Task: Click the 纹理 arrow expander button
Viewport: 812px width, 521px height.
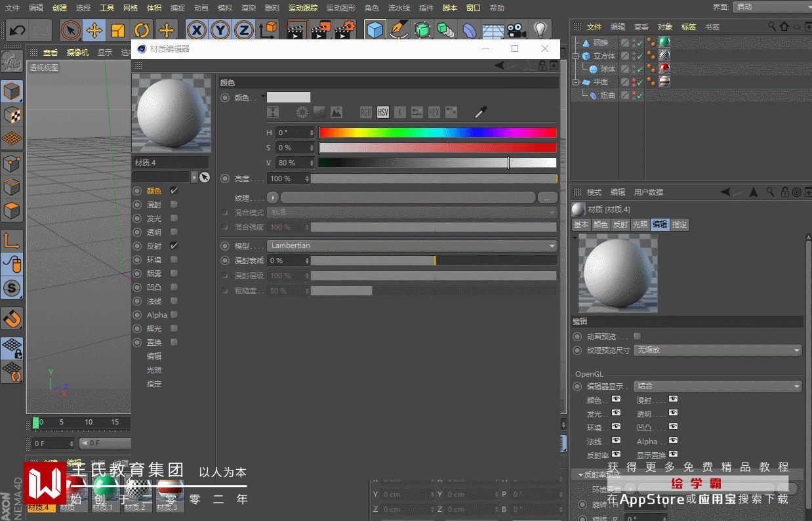Action: (x=273, y=198)
